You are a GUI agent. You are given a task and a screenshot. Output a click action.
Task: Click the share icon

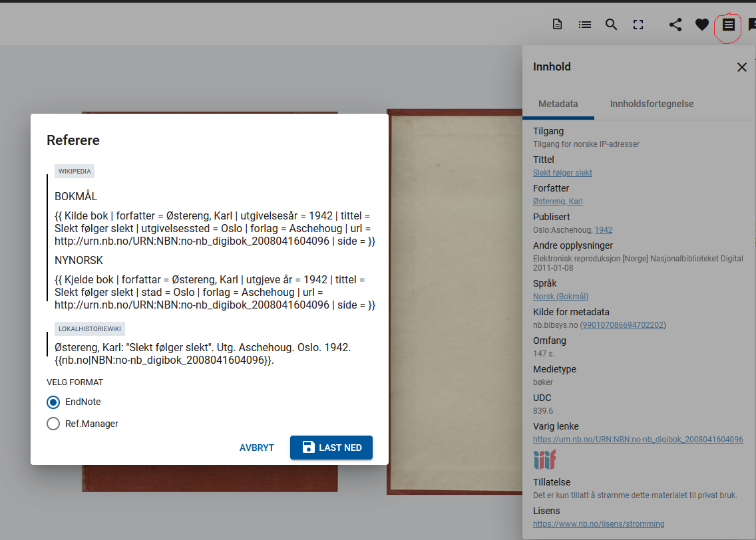pyautogui.click(x=675, y=25)
